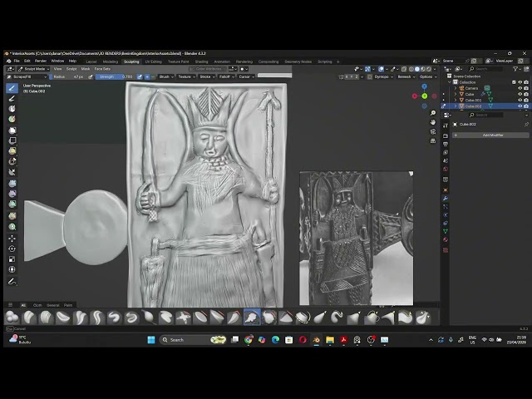The image size is (532, 399).
Task: Open the Render properties tab icon
Action: click(446, 135)
